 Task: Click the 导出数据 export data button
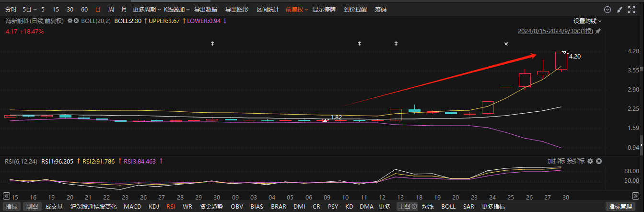[205, 9]
